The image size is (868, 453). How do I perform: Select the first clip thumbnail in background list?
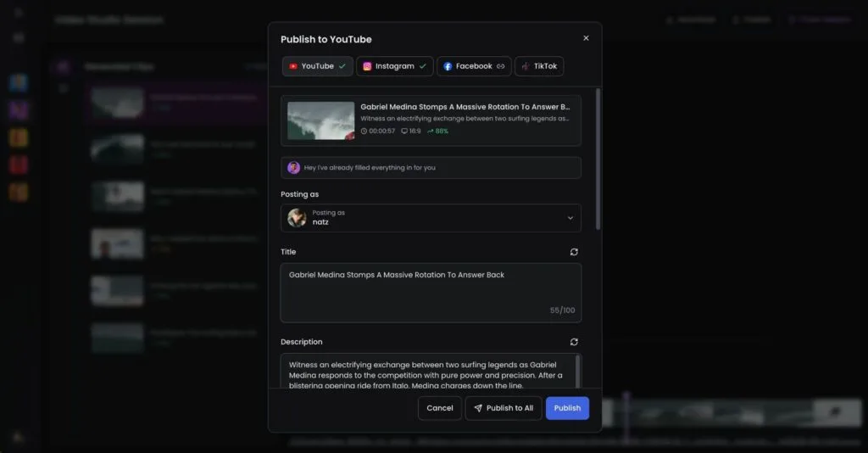tap(117, 103)
